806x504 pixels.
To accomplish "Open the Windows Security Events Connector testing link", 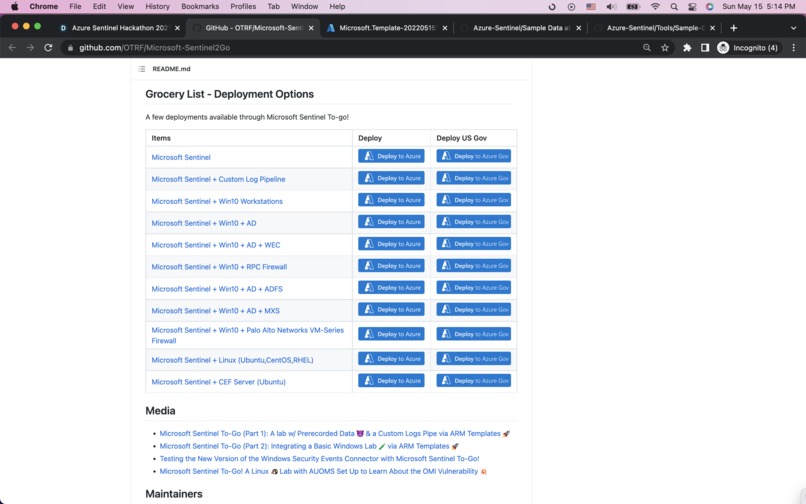I will [x=319, y=459].
